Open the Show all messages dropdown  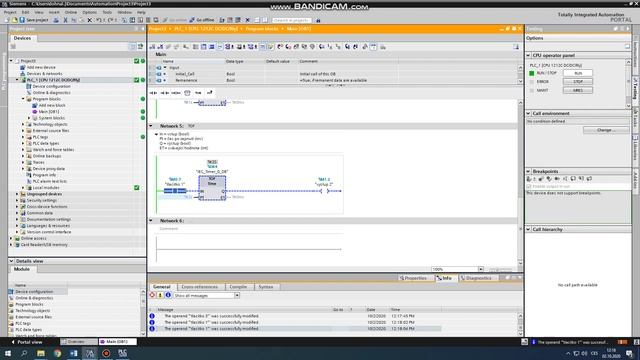(x=237, y=296)
